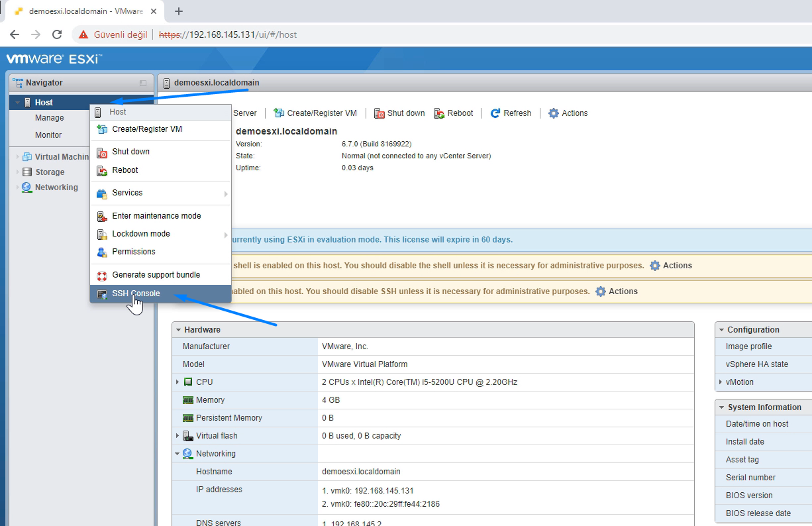Image resolution: width=812 pixels, height=526 pixels.
Task: Click the browser address bar URL
Action: 228,34
